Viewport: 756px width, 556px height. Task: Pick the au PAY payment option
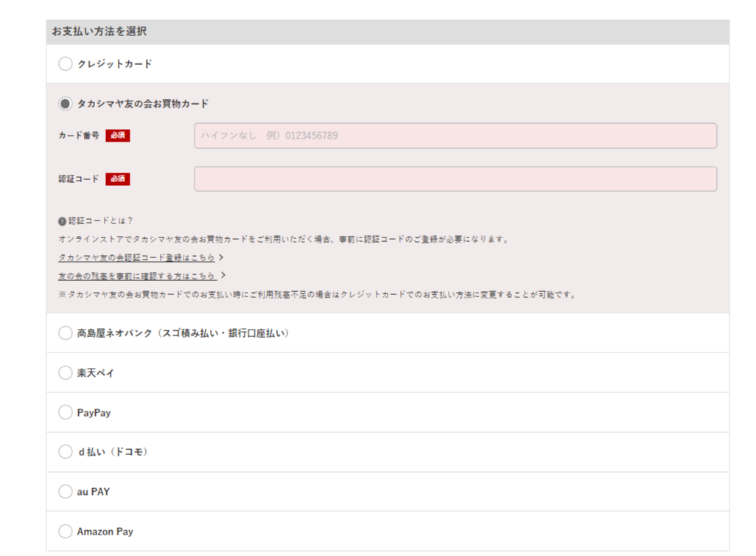click(65, 491)
